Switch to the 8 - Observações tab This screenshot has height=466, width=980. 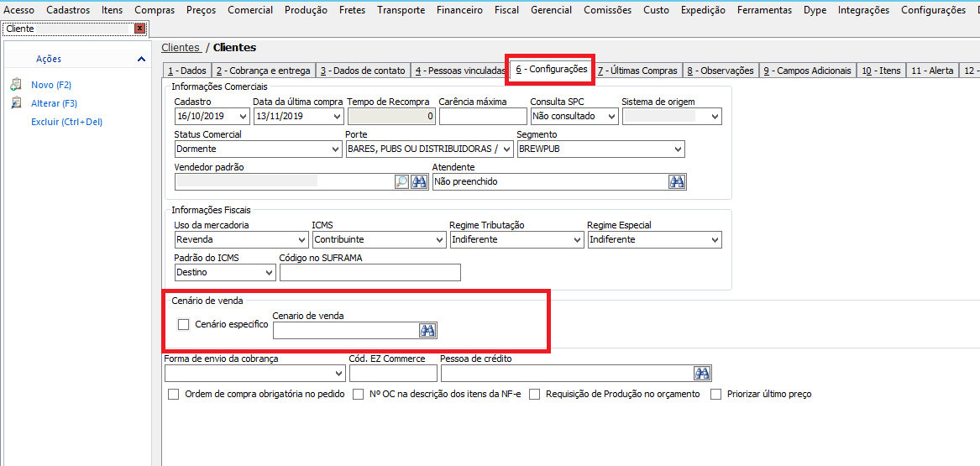pos(721,71)
